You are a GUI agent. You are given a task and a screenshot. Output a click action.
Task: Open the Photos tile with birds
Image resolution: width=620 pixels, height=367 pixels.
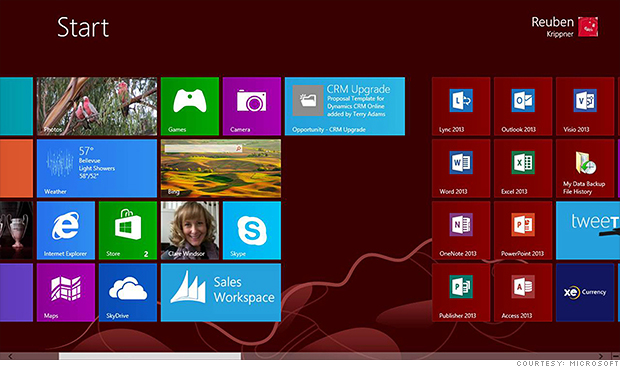pyautogui.click(x=97, y=106)
